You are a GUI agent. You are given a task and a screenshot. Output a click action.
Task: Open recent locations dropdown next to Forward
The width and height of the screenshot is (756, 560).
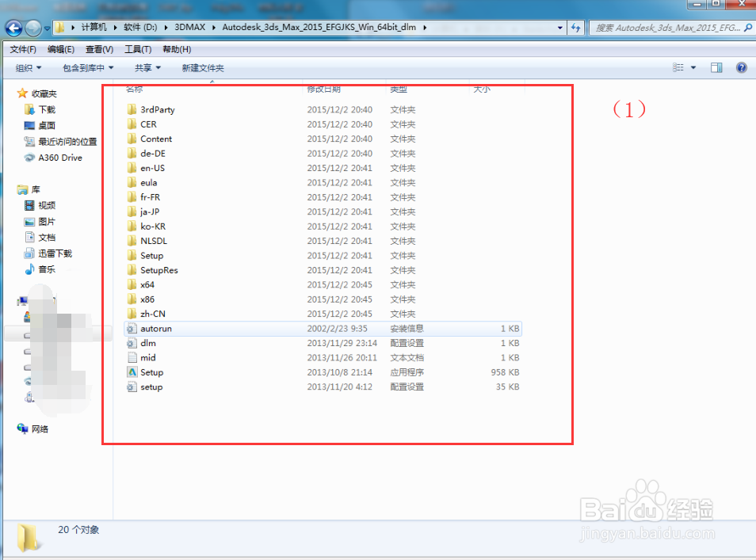pyautogui.click(x=47, y=29)
